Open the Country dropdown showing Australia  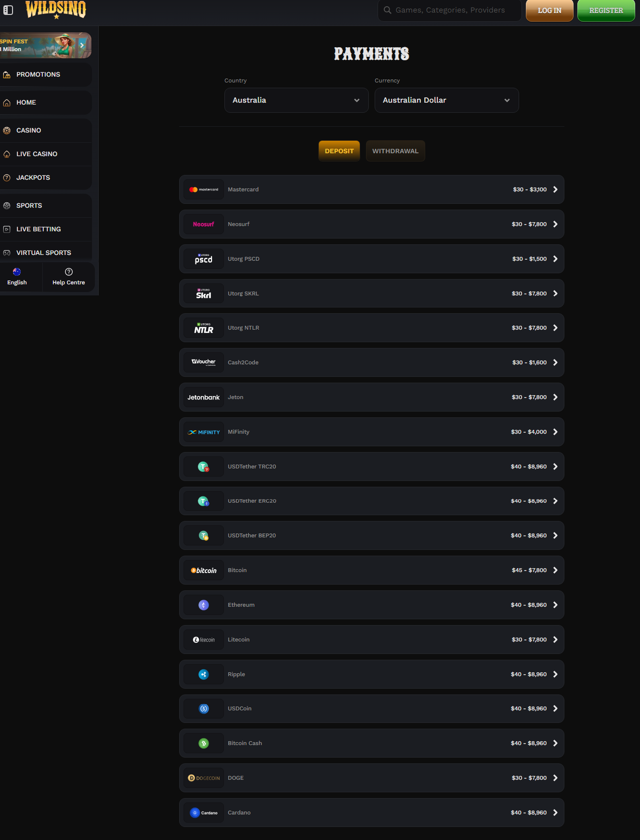coord(297,100)
